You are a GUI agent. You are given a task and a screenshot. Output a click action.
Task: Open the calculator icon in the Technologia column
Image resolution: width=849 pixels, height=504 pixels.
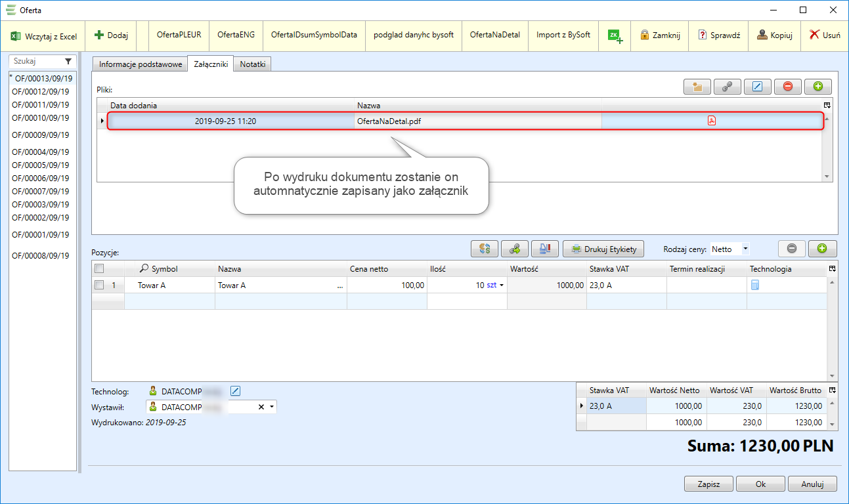(755, 285)
